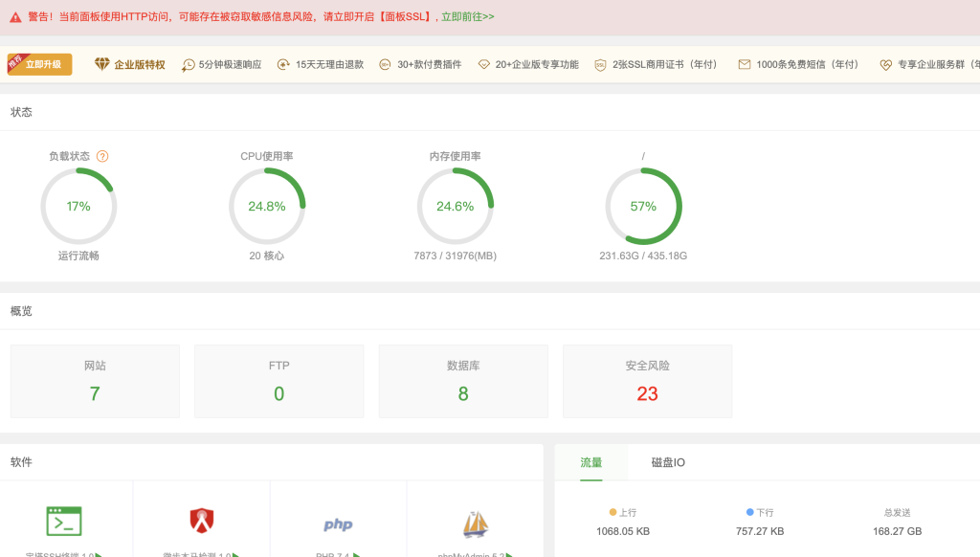Click the 17% load status gauge
980x557 pixels.
78,207
